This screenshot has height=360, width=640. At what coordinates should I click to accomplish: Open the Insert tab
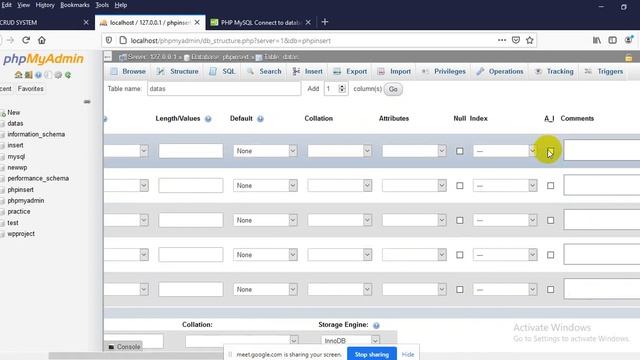coord(308,71)
